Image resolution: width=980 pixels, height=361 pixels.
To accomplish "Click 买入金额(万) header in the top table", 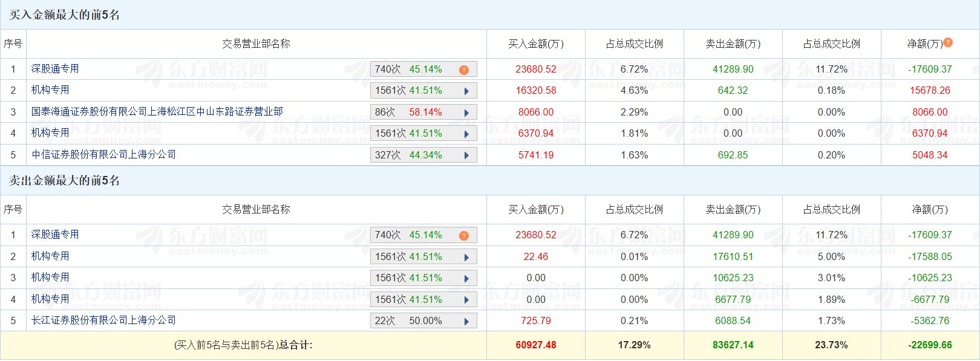I will (x=535, y=44).
